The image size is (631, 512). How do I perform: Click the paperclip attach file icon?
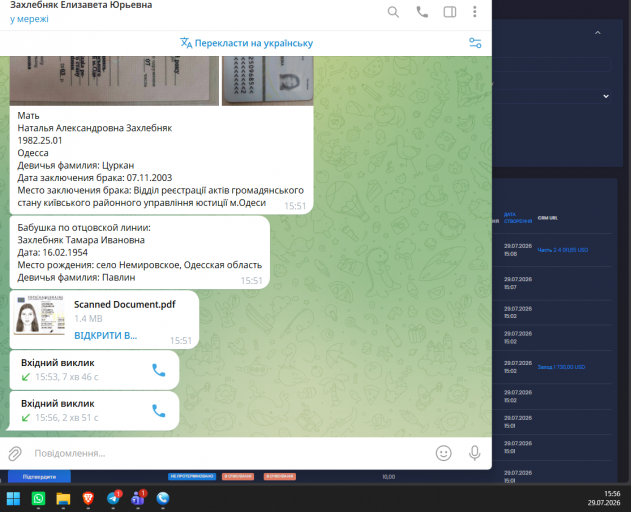15,454
